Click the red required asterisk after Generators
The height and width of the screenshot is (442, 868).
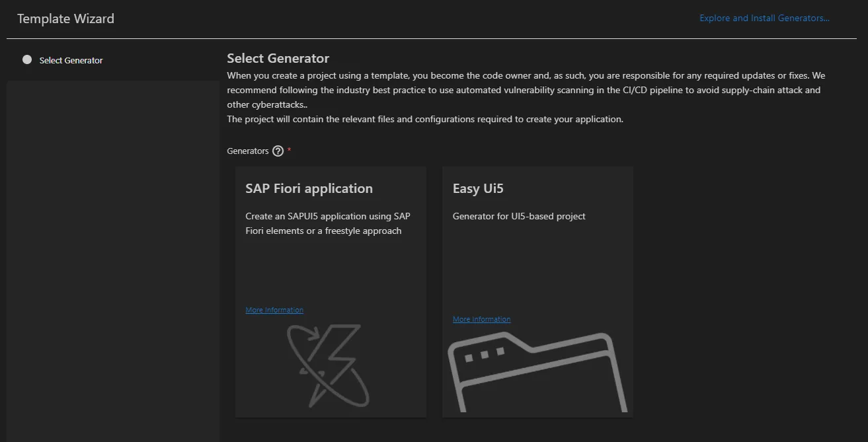pos(289,151)
